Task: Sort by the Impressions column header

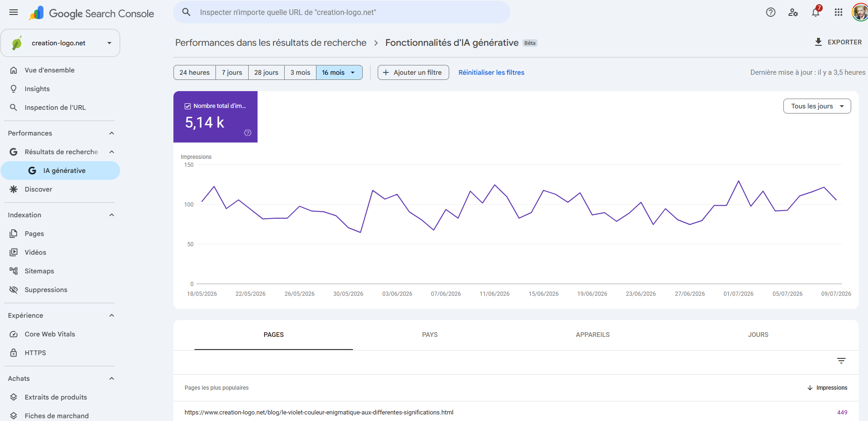Action: pos(827,388)
